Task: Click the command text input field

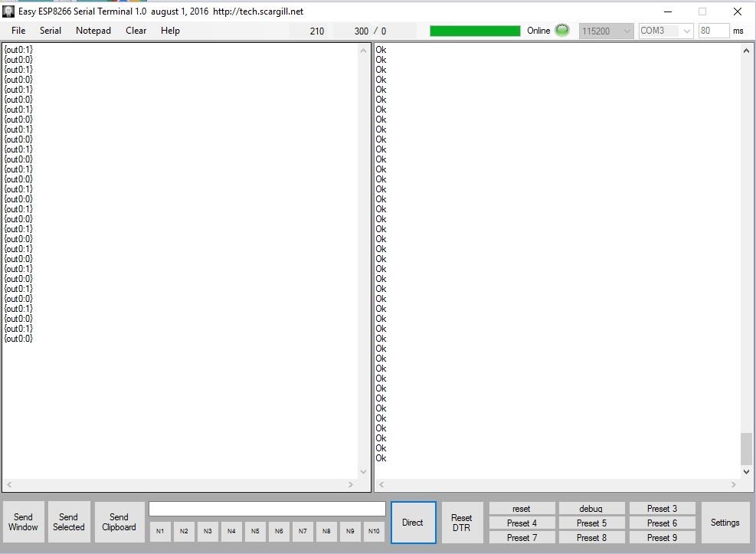Action: point(267,510)
